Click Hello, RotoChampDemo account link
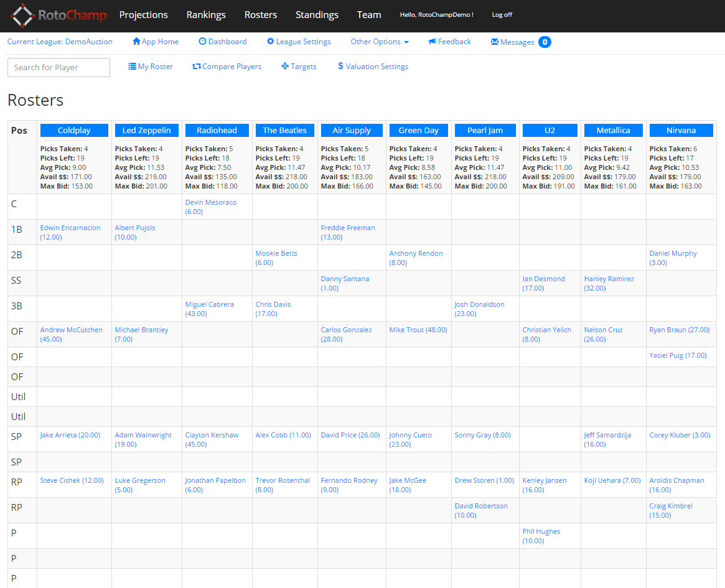Screen dimensions: 725x588 click(436, 15)
